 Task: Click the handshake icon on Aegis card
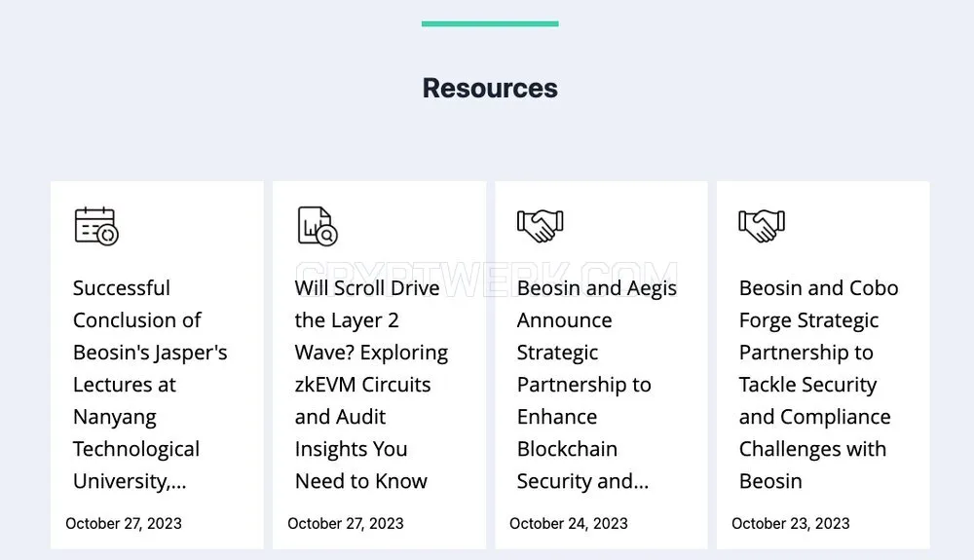tap(541, 225)
